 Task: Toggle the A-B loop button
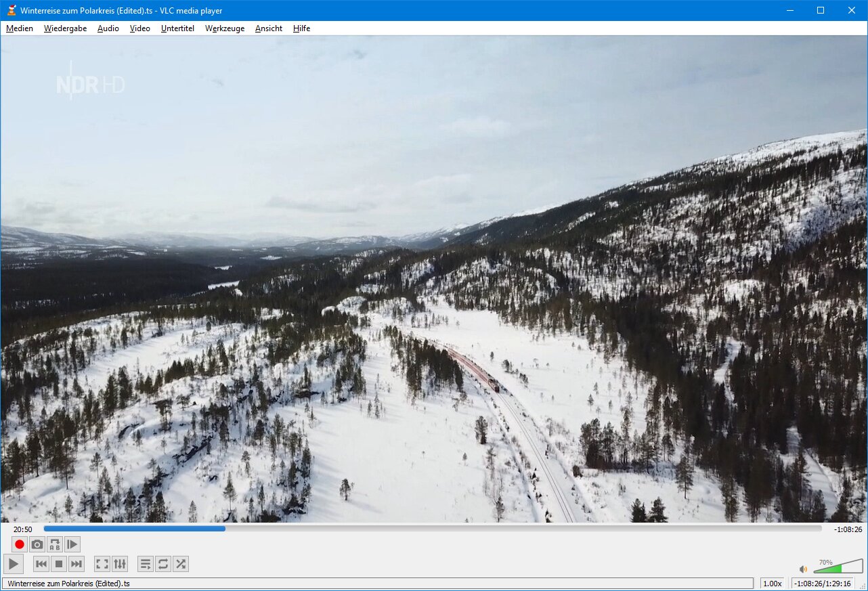pos(55,544)
